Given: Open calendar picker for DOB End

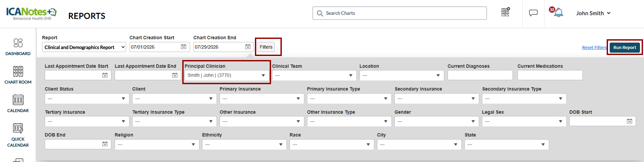Looking at the screenshot, I should point(105,144).
